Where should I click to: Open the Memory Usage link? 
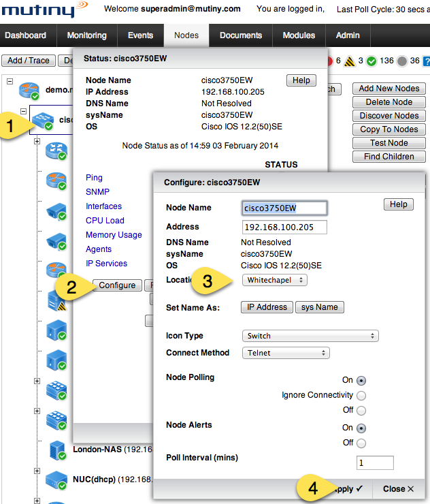[114, 235]
